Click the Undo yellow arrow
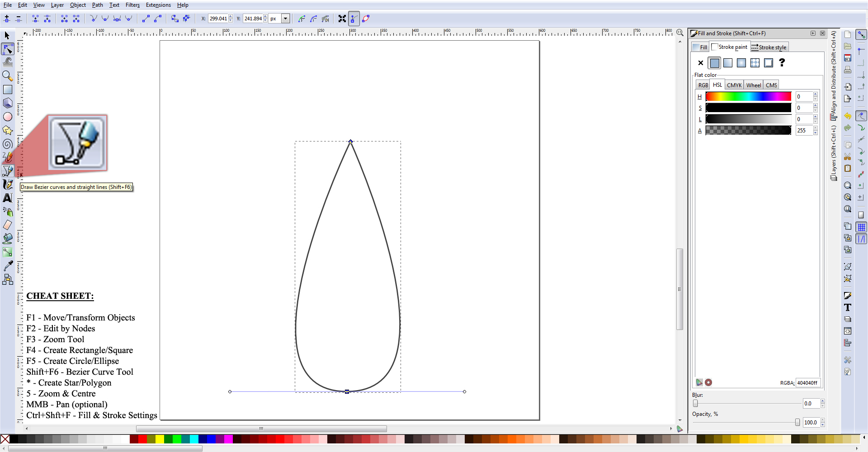868x452 pixels. [x=848, y=116]
